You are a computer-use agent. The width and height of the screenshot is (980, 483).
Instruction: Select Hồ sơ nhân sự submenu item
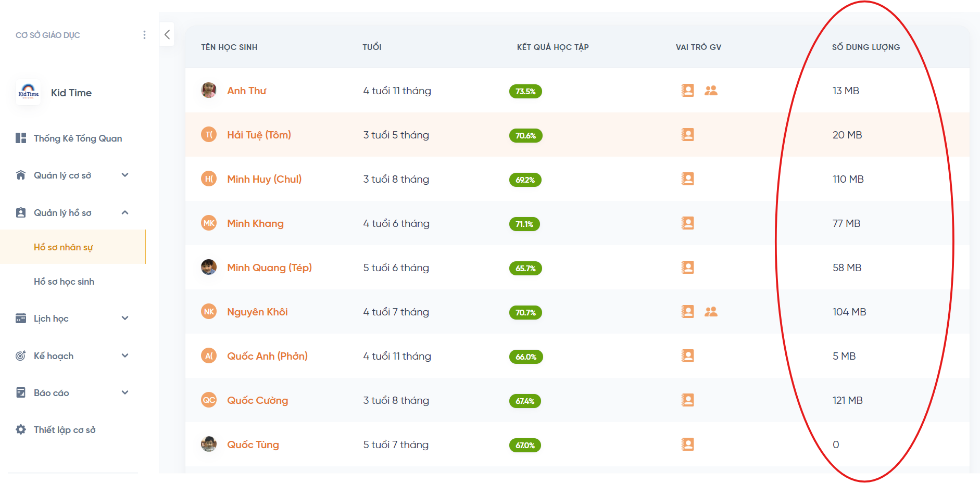click(x=64, y=247)
